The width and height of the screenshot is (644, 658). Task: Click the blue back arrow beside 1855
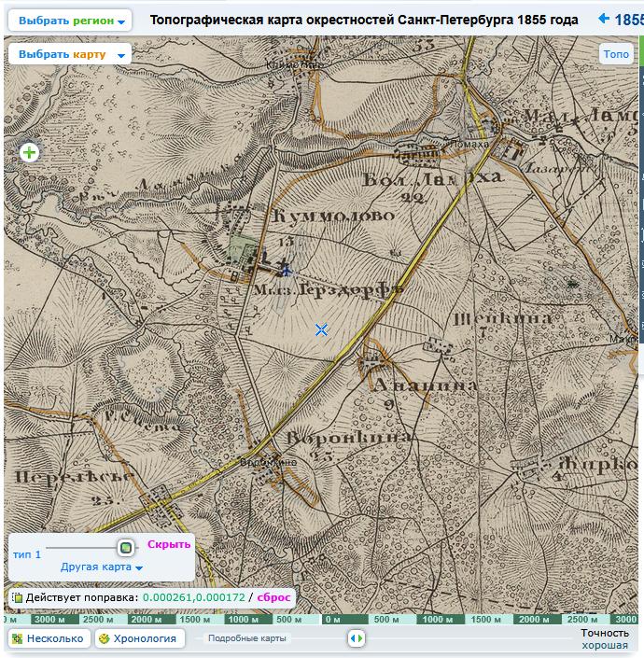(x=604, y=19)
